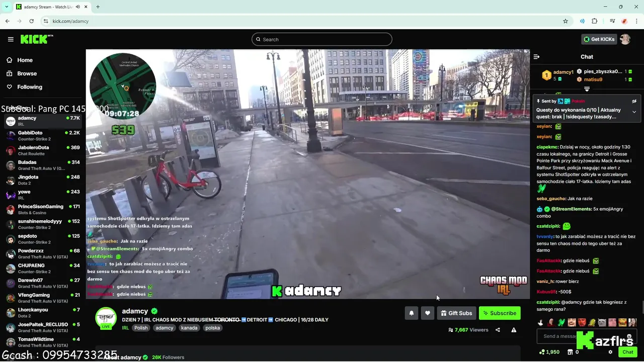
Task: Click the adamcy tag chip
Action: (165, 328)
